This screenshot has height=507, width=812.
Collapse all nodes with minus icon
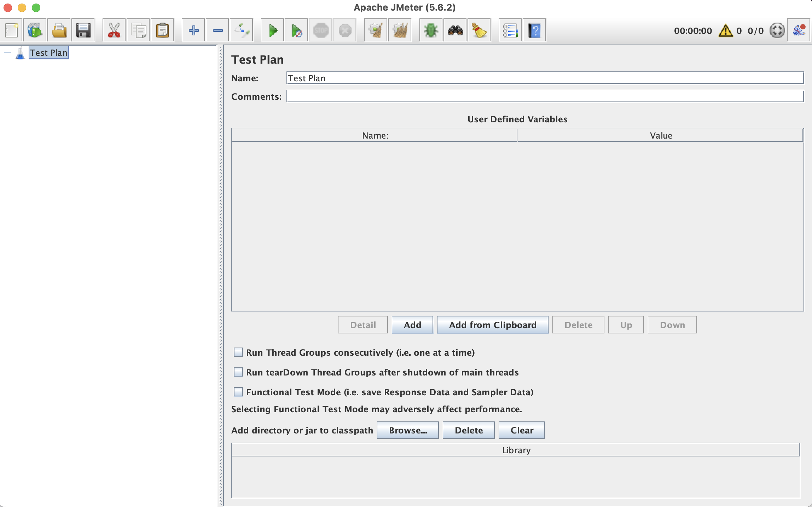pos(218,30)
